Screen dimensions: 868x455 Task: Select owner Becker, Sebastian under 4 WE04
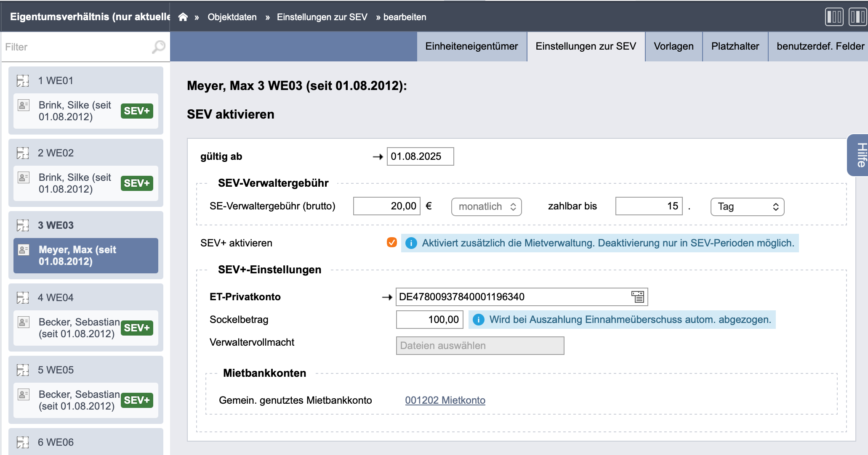point(86,328)
